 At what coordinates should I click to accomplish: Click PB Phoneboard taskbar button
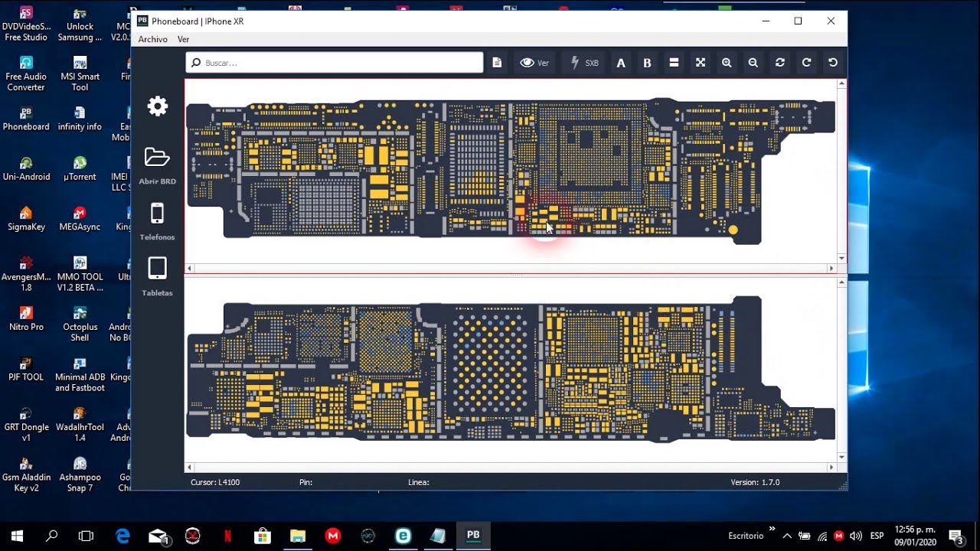tap(473, 536)
